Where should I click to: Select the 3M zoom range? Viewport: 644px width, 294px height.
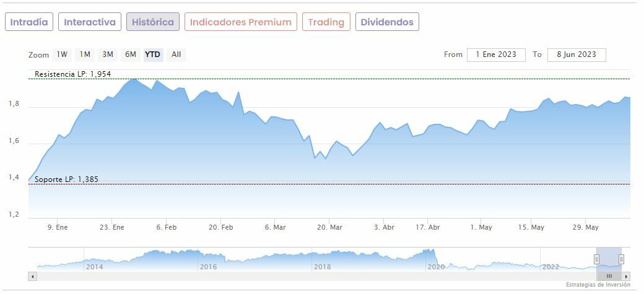tap(108, 54)
